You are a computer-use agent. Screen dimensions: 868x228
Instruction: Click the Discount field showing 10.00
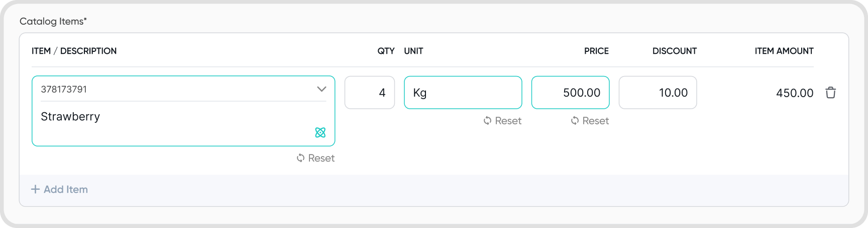coord(658,93)
